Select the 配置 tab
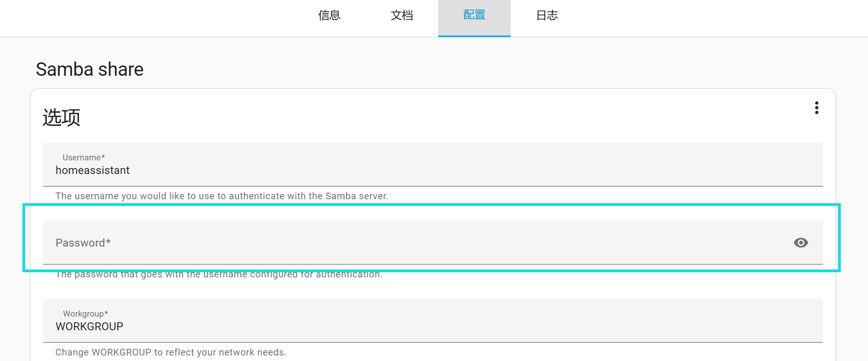The height and width of the screenshot is (361, 868). point(474,16)
